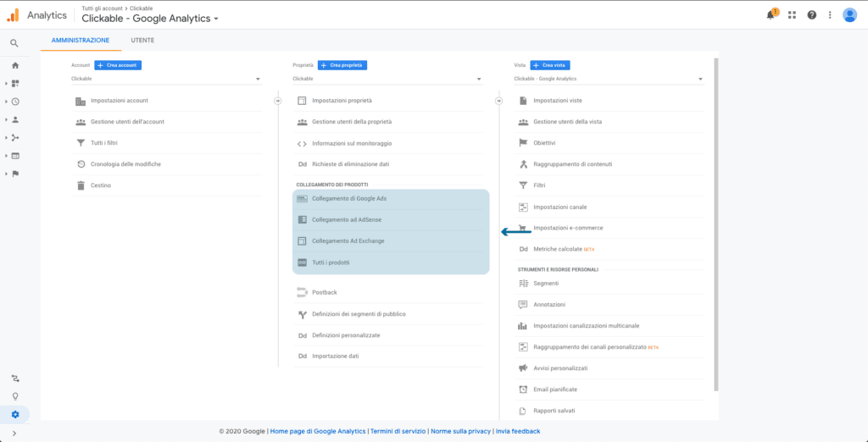
Task: Open the three-dot more options menu
Action: [830, 14]
